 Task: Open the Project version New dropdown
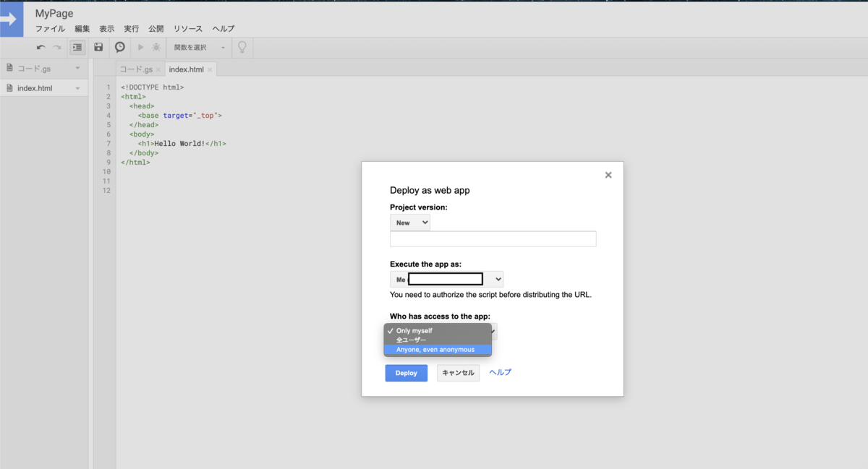(410, 223)
